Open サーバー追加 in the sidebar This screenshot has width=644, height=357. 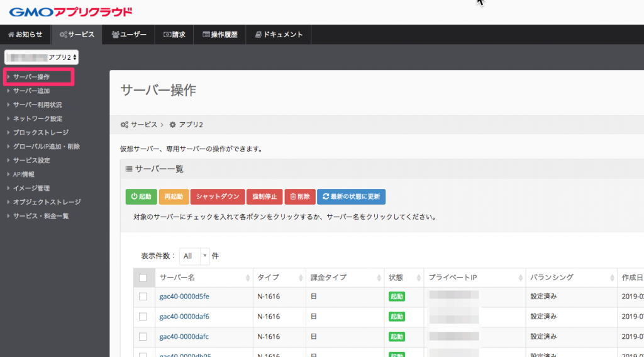coord(31,91)
